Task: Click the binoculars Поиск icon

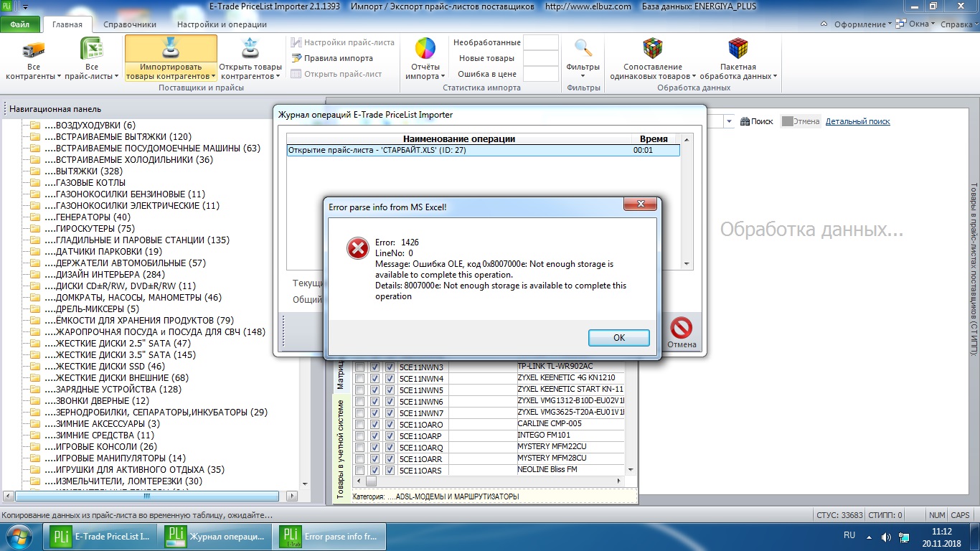Action: click(x=745, y=122)
